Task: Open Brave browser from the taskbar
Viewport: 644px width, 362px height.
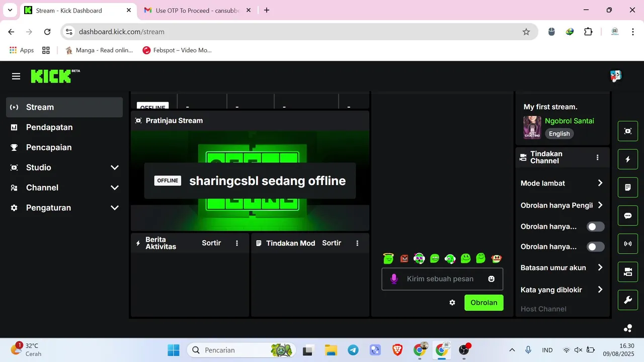Action: tap(397, 350)
